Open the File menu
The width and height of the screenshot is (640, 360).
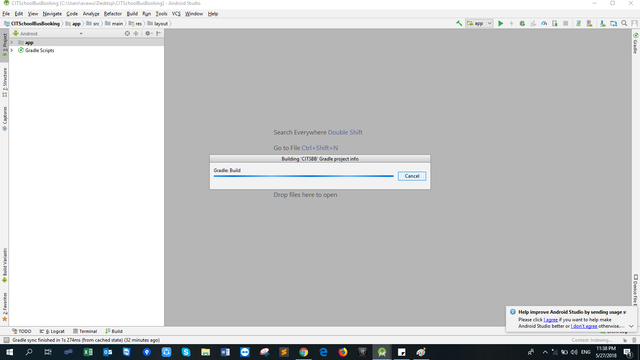[6, 13]
